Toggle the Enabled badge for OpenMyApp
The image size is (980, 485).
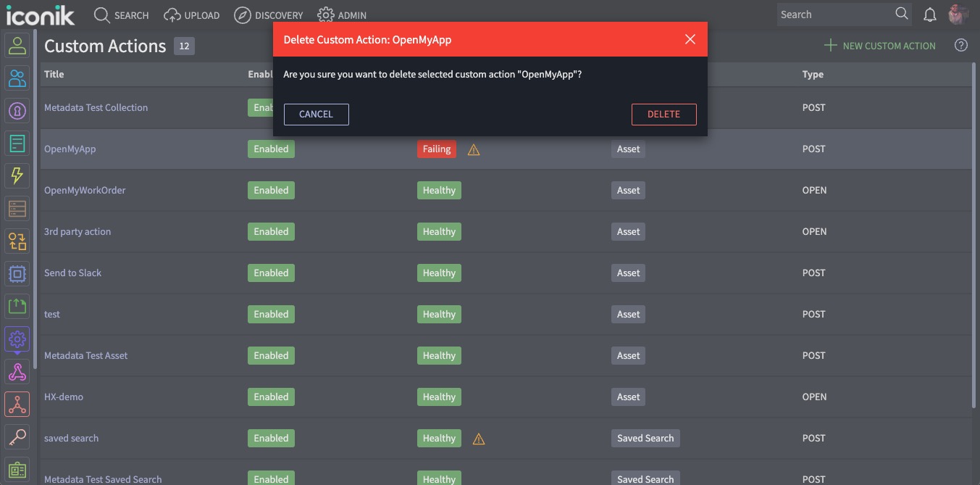[271, 149]
